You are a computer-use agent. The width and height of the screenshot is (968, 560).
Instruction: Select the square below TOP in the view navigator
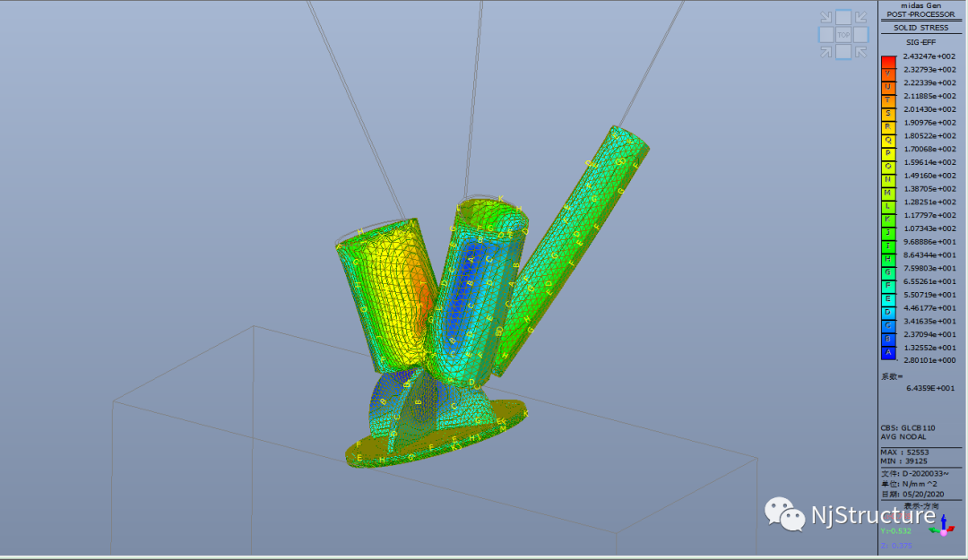[x=843, y=52]
